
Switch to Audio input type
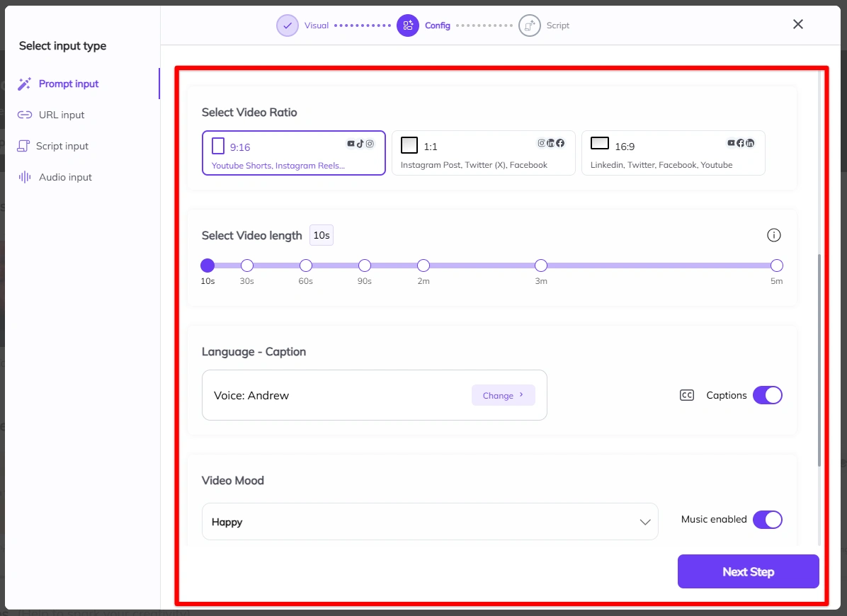pyautogui.click(x=65, y=177)
